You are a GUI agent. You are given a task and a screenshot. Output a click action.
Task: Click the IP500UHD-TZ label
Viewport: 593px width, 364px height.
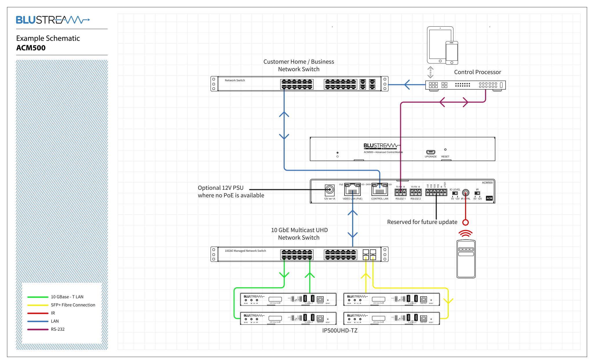point(340,330)
